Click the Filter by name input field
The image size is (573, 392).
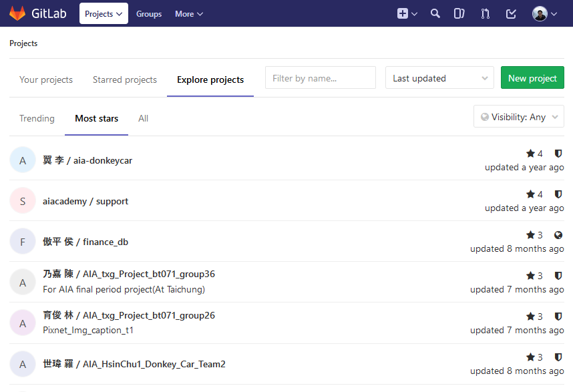321,78
